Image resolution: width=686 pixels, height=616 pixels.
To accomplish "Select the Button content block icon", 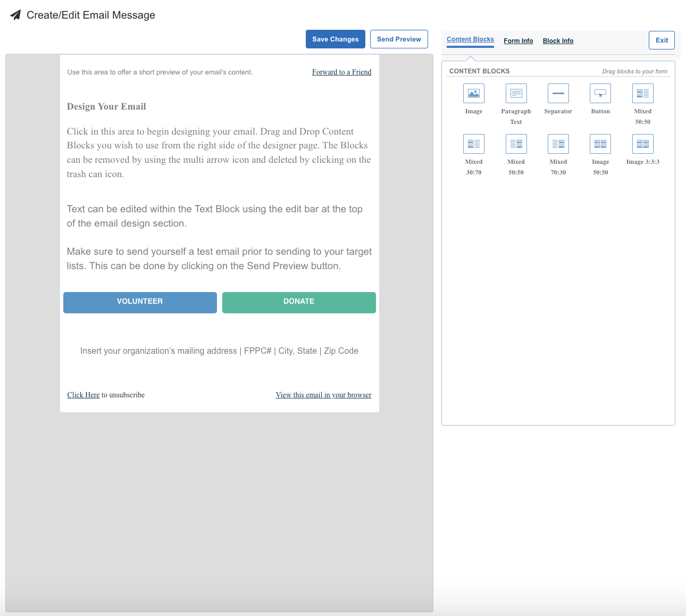I will (600, 93).
